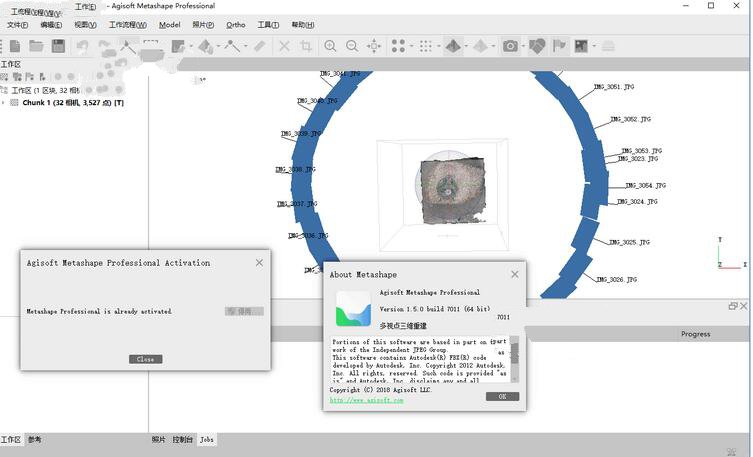Save the project with the floppy icon
The image size is (753, 457).
58,46
